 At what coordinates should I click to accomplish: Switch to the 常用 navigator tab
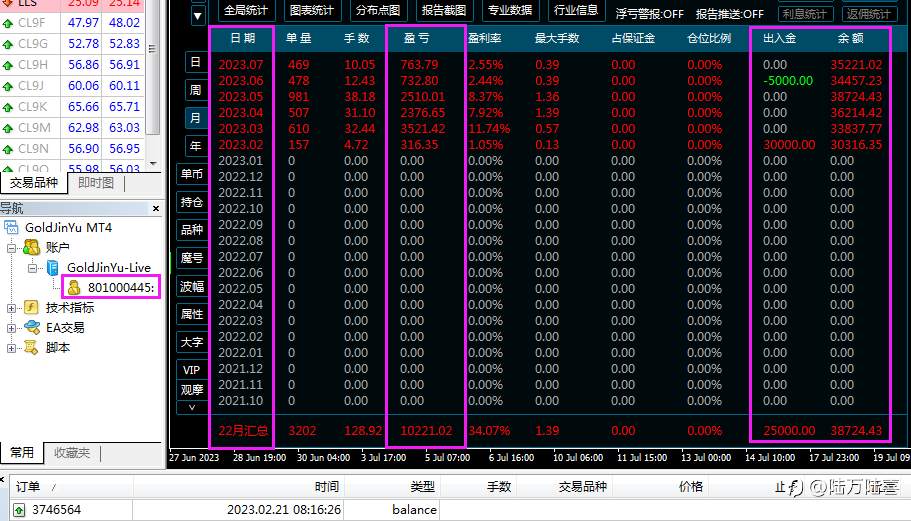pos(22,452)
